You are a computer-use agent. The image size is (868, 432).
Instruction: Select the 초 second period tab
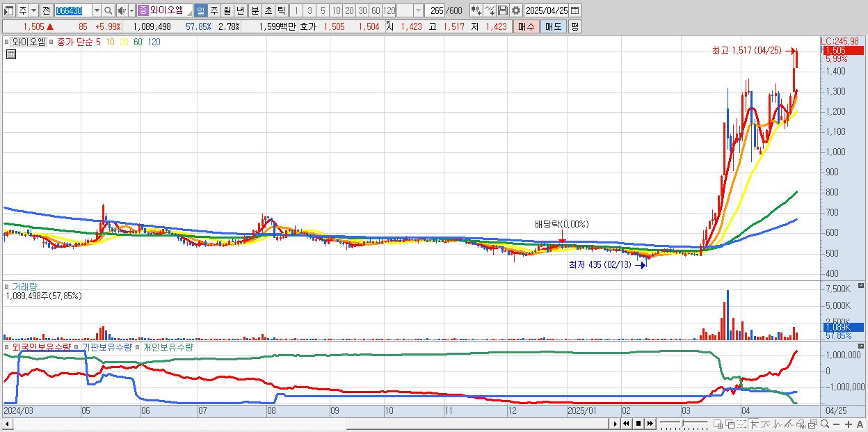268,10
